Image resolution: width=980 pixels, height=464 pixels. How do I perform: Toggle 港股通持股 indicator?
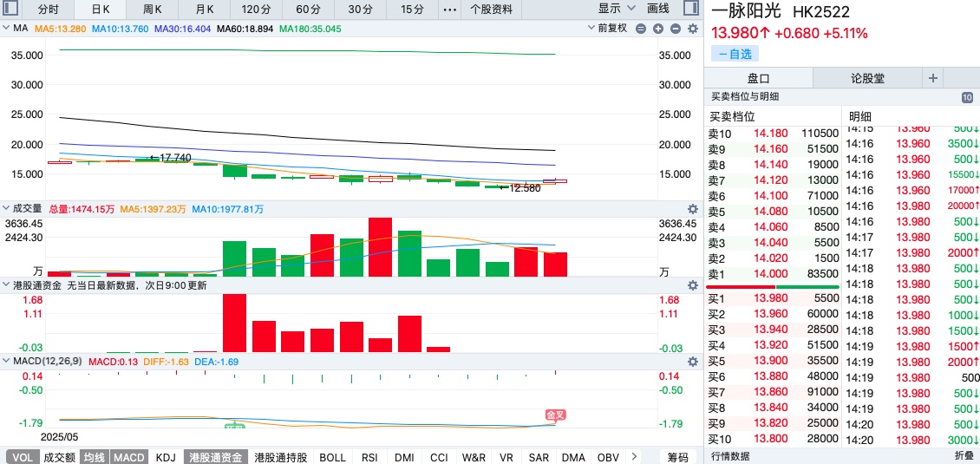tap(281, 457)
